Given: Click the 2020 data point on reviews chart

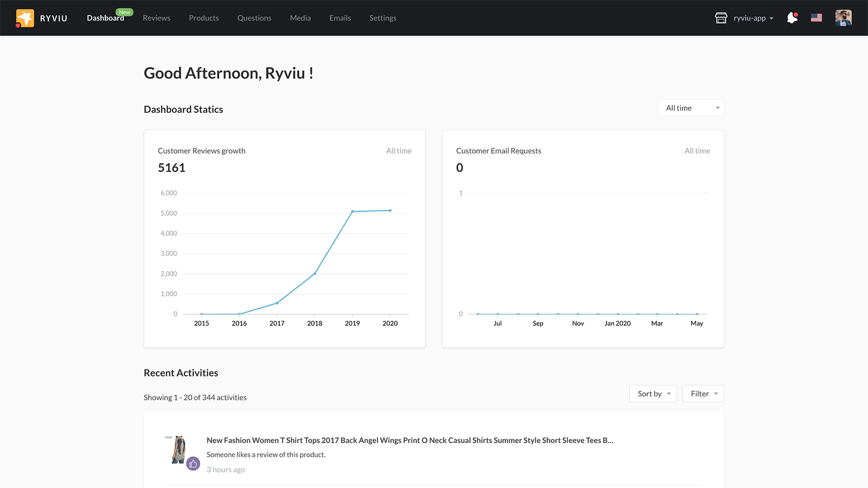Looking at the screenshot, I should [390, 210].
